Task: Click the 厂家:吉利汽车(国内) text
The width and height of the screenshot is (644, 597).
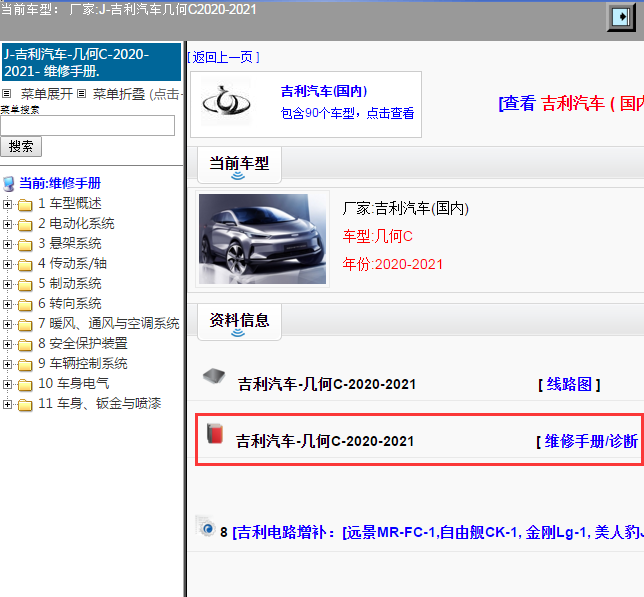Action: click(x=405, y=209)
